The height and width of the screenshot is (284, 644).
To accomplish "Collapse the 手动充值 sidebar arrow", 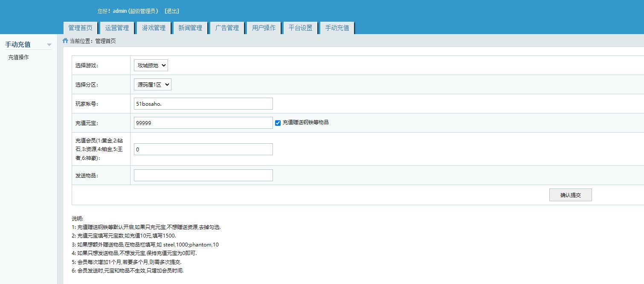I will (49, 45).
